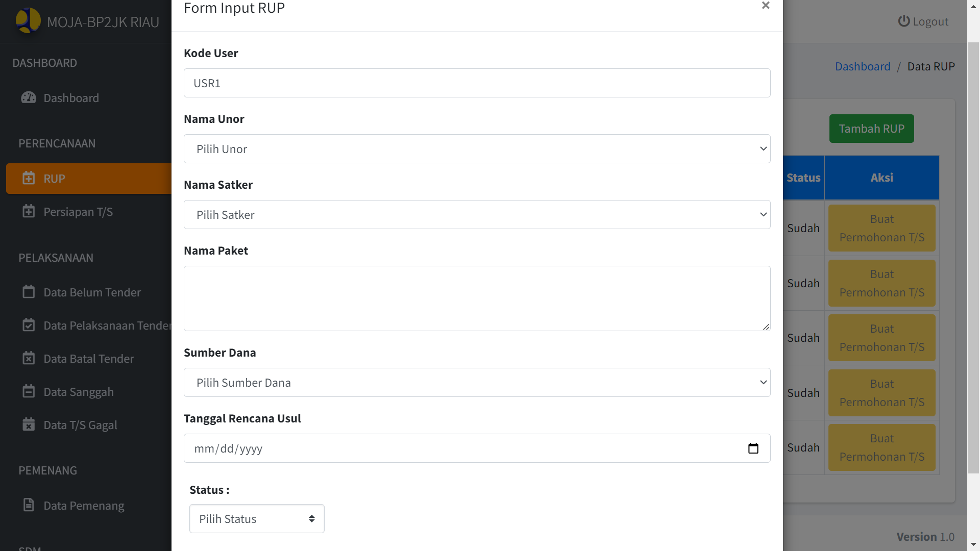Close the Form Input RUP dialog
This screenshot has height=551, width=980.
point(765,6)
